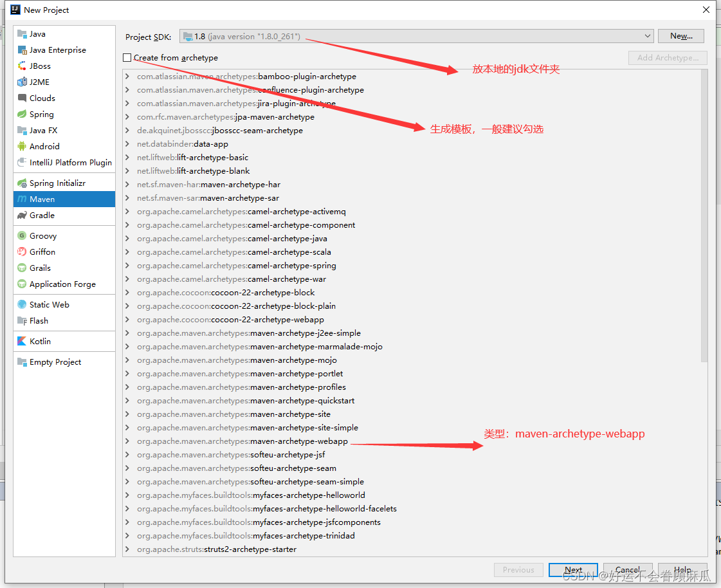Image resolution: width=721 pixels, height=588 pixels.
Task: Click the Gradle elephant icon
Action: pos(22,216)
